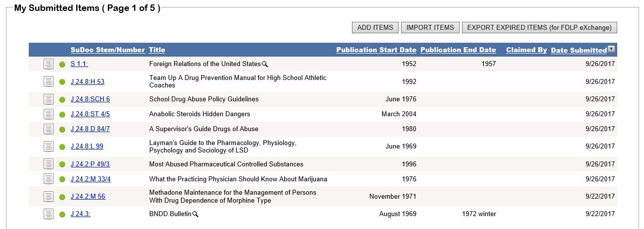
Task: Click the magnifier icon next to BNDD Bulletin
Action: [x=195, y=214]
